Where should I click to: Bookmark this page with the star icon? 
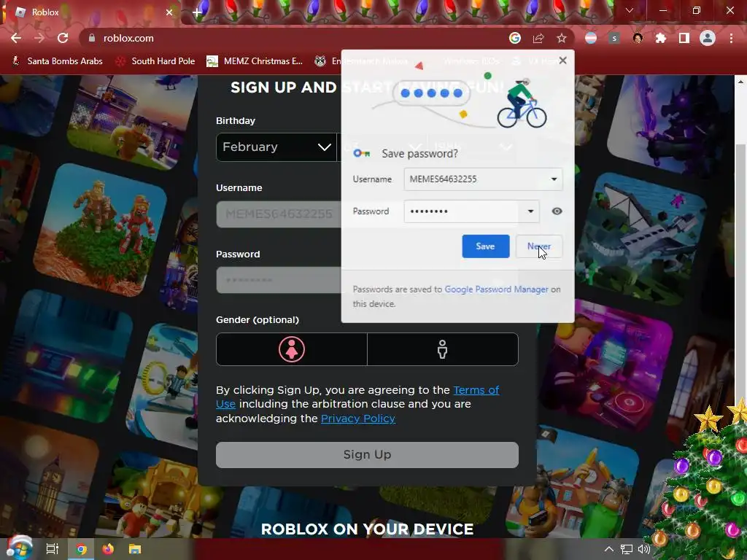pos(562,38)
